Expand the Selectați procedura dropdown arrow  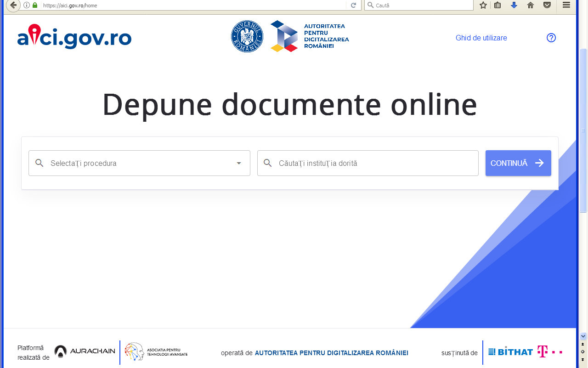coord(238,163)
